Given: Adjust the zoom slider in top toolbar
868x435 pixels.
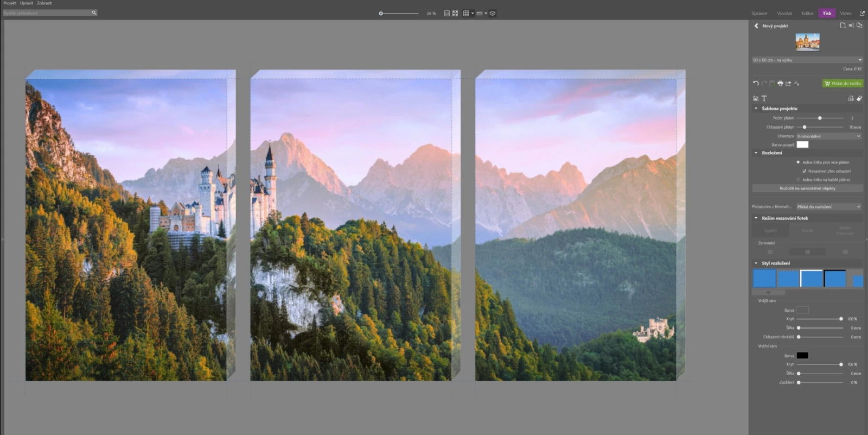Looking at the screenshot, I should point(381,13).
